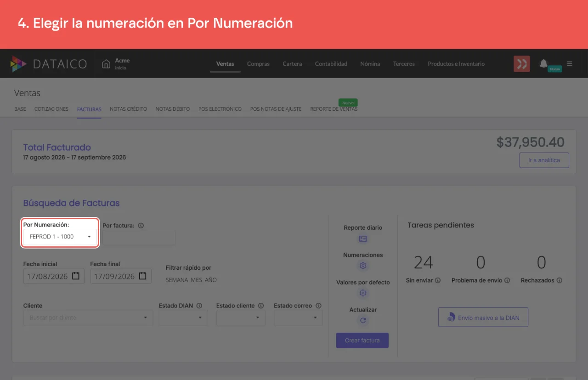Click the Actualizar refresh icon
Viewport: 588px width, 380px height.
[x=363, y=321]
